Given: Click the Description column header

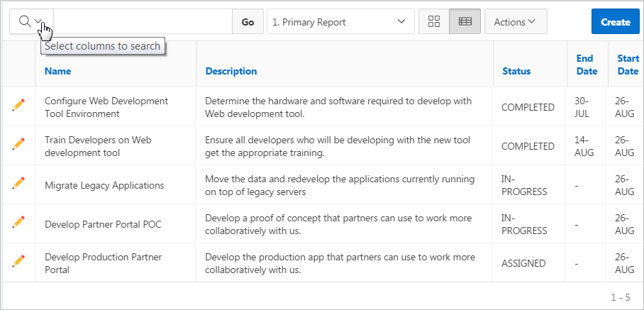Looking at the screenshot, I should (231, 71).
